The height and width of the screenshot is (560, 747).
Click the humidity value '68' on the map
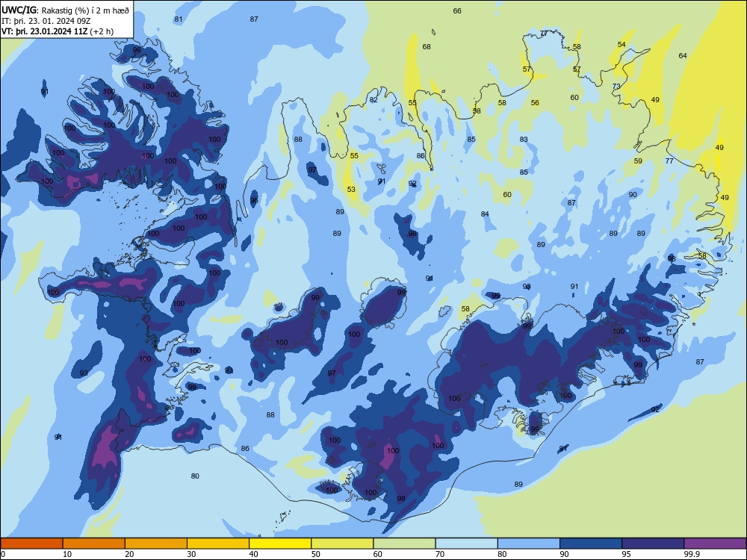pos(427,46)
